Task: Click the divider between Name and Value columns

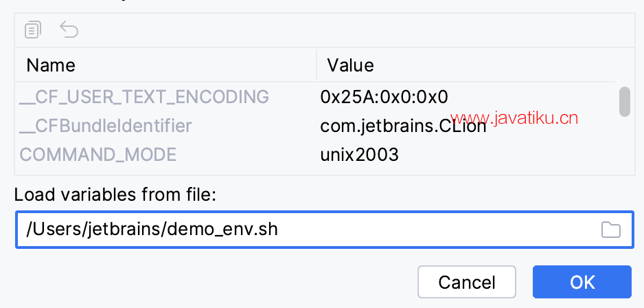Action: pos(317,65)
